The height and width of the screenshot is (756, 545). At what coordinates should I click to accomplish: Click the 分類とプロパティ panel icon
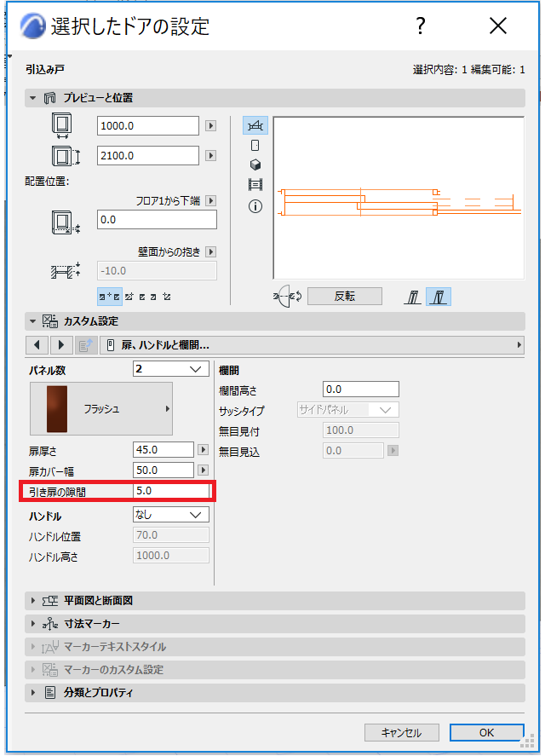point(50,693)
